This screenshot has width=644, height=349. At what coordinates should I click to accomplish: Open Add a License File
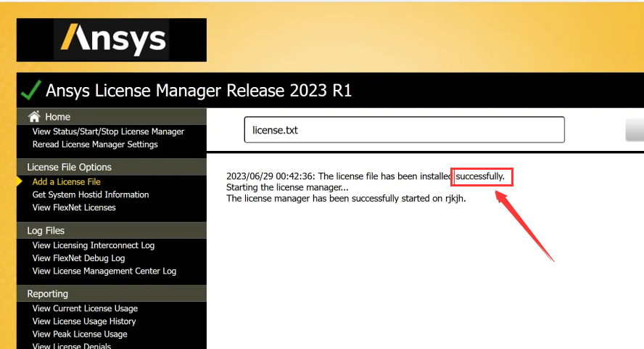[x=66, y=181]
